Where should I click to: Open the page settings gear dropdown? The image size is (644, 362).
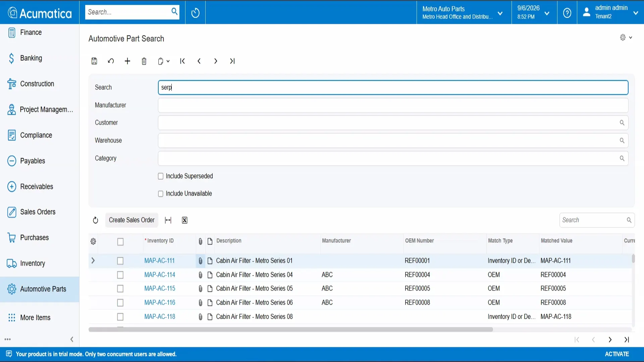tap(626, 38)
